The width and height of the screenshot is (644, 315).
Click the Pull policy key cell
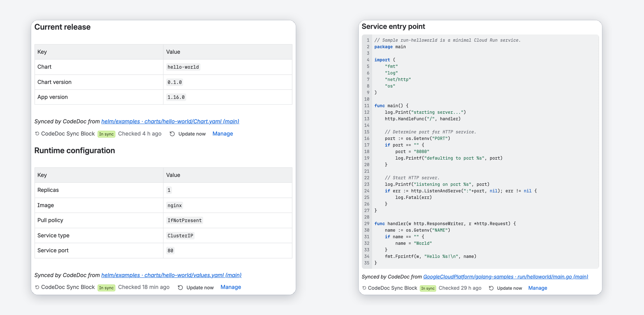click(99, 220)
